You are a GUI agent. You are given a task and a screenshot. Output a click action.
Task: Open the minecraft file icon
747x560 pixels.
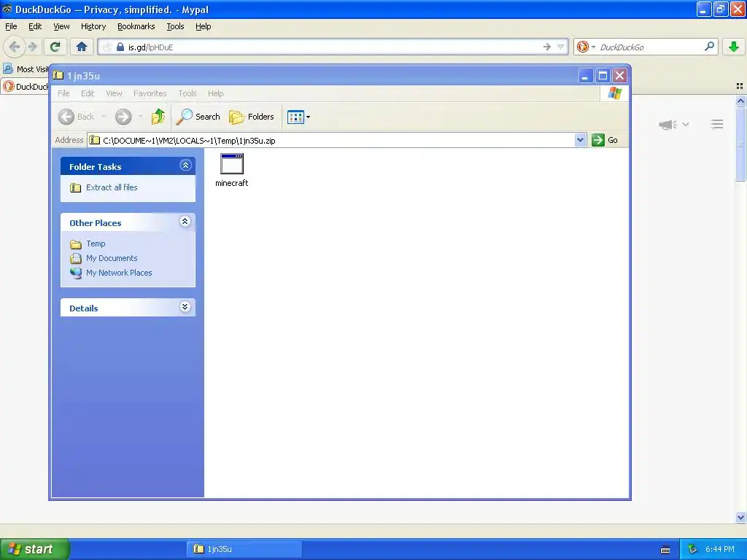tap(232, 164)
